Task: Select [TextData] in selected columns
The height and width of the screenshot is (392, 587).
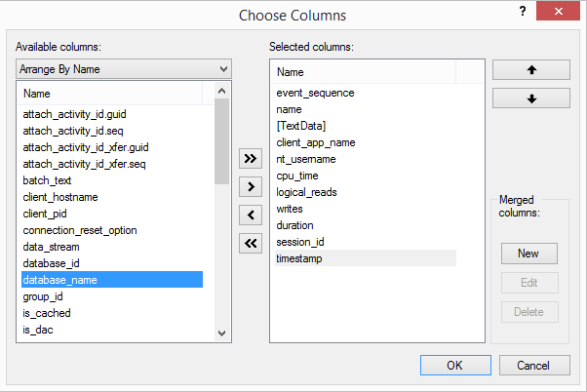Action: point(301,126)
